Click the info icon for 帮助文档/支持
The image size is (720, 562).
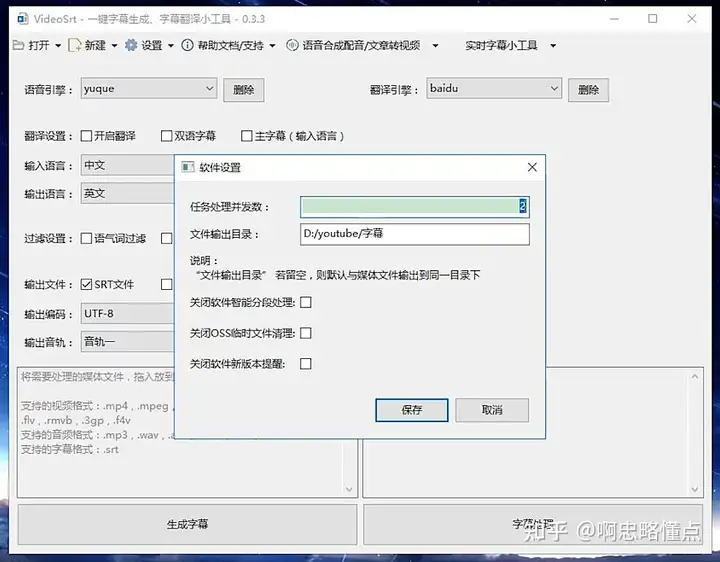point(187,45)
